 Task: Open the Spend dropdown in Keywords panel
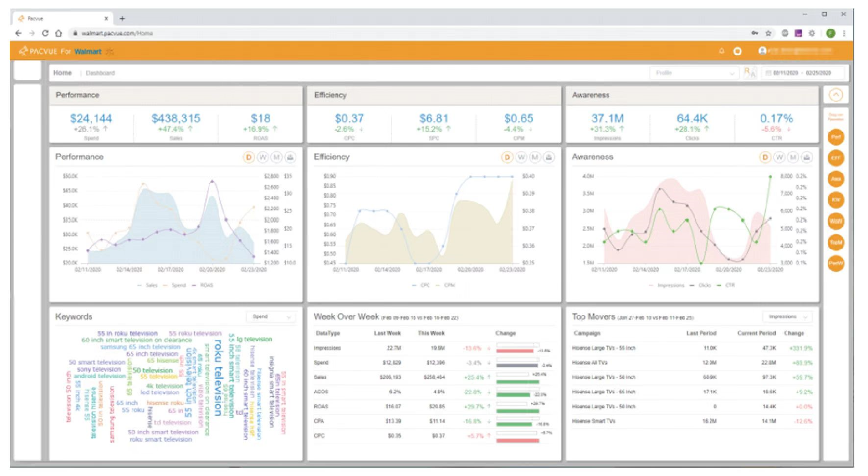point(271,317)
